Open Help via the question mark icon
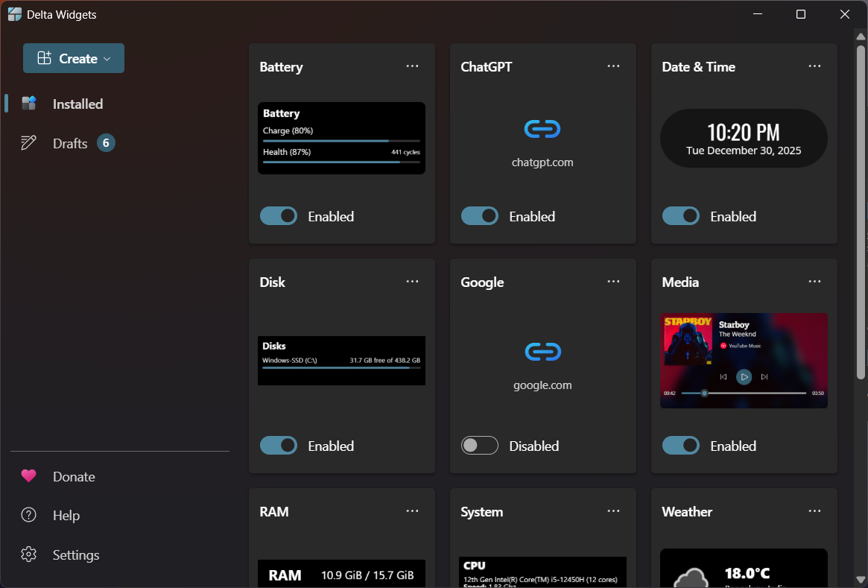Image resolution: width=868 pixels, height=588 pixels. click(x=29, y=515)
